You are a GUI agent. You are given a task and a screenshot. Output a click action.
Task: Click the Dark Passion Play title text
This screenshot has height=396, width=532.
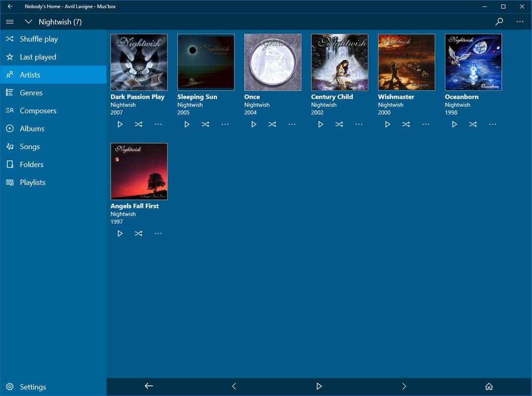(138, 97)
